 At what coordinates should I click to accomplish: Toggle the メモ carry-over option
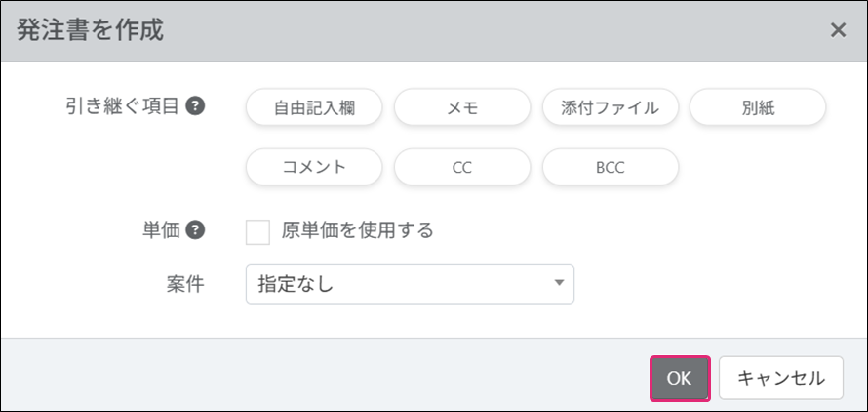pyautogui.click(x=462, y=108)
